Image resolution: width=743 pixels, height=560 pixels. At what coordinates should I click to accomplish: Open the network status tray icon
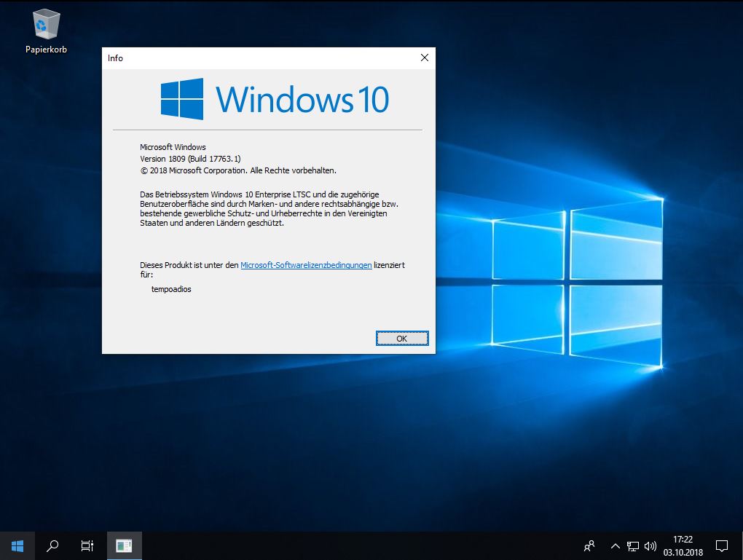[x=632, y=545]
